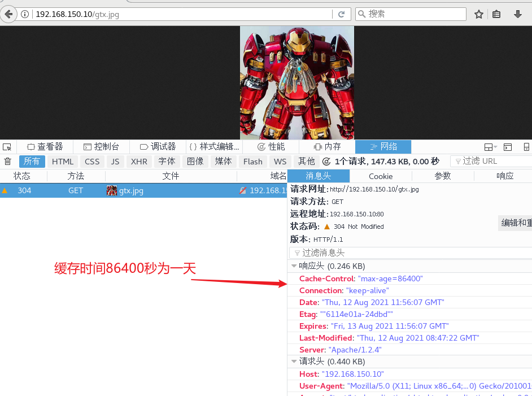Click the red armored robot image
This screenshot has width=532, height=396.
pos(297,83)
